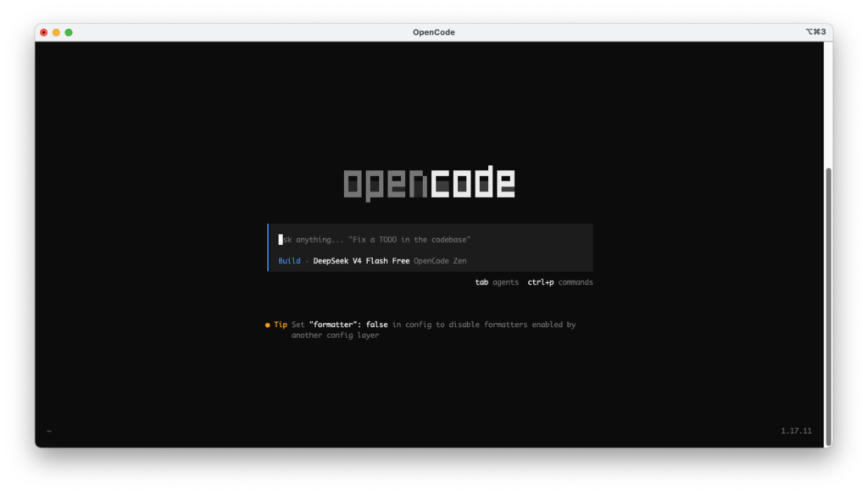Viewport: 868px width, 494px height.
Task: Close the OpenCode window with the red button
Action: 44,32
